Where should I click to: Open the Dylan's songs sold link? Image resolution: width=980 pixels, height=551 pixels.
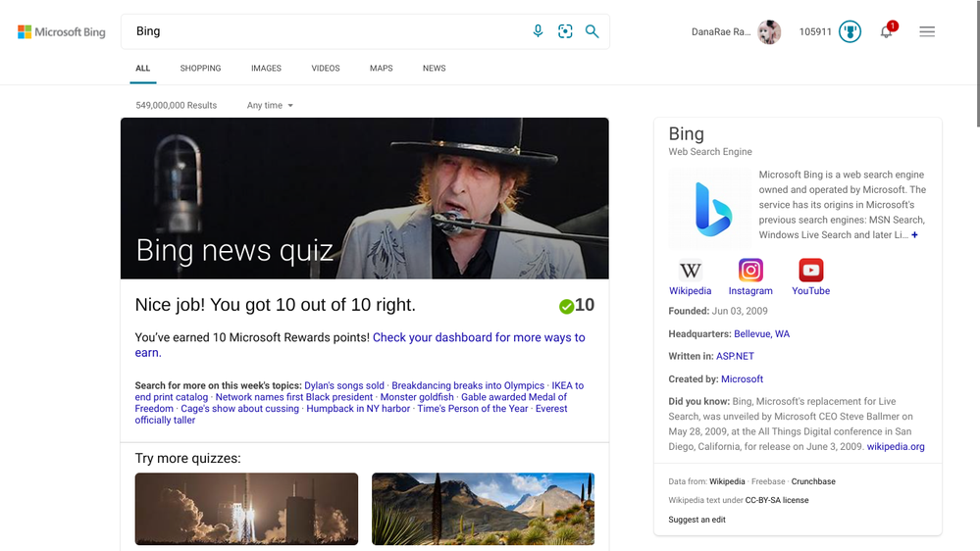point(344,385)
